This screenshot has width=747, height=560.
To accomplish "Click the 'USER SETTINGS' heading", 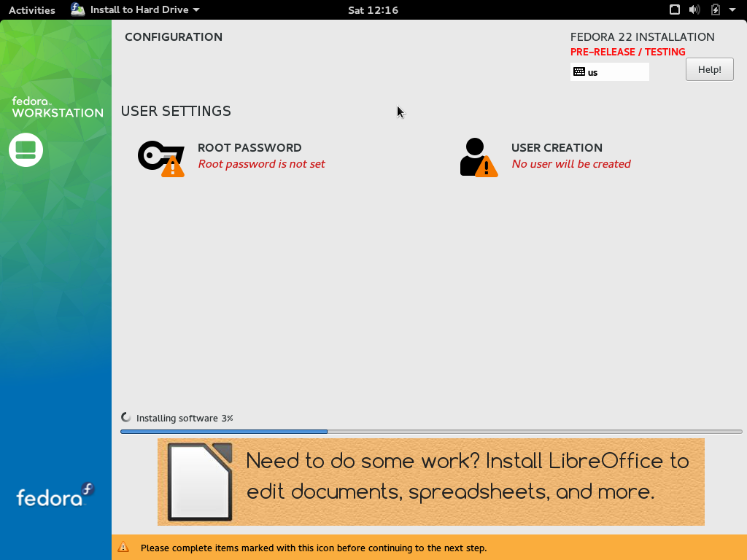I will (x=176, y=111).
